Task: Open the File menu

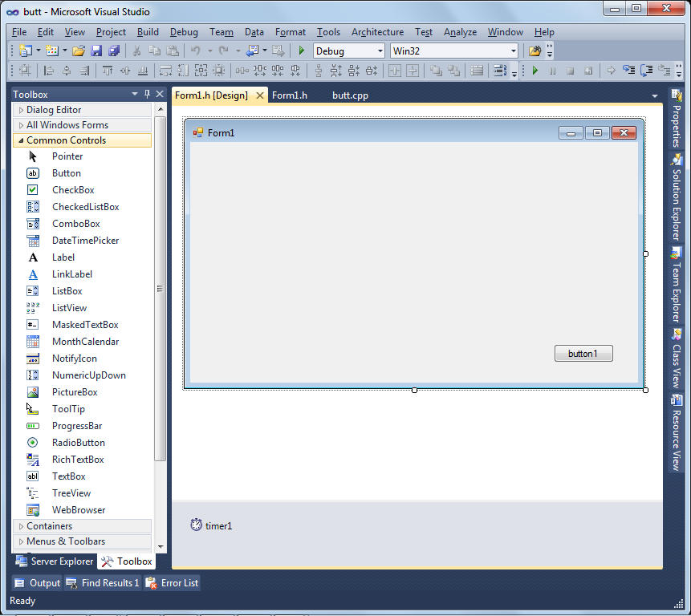Action: 19,32
